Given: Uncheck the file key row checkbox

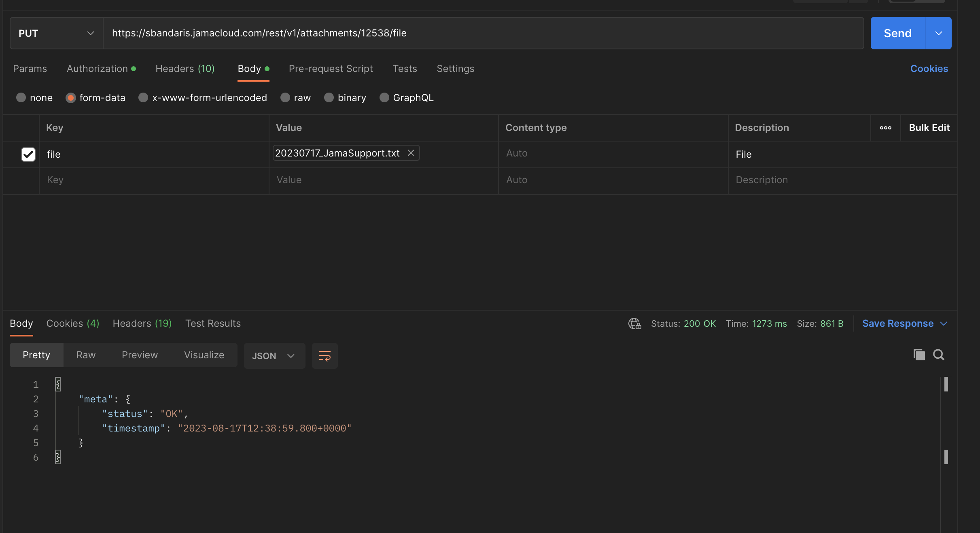Looking at the screenshot, I should tap(28, 154).
